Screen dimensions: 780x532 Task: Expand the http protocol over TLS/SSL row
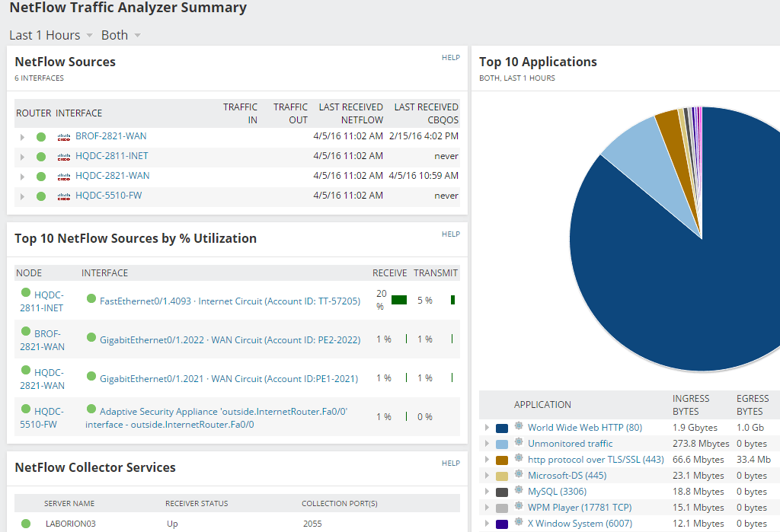[x=487, y=459]
